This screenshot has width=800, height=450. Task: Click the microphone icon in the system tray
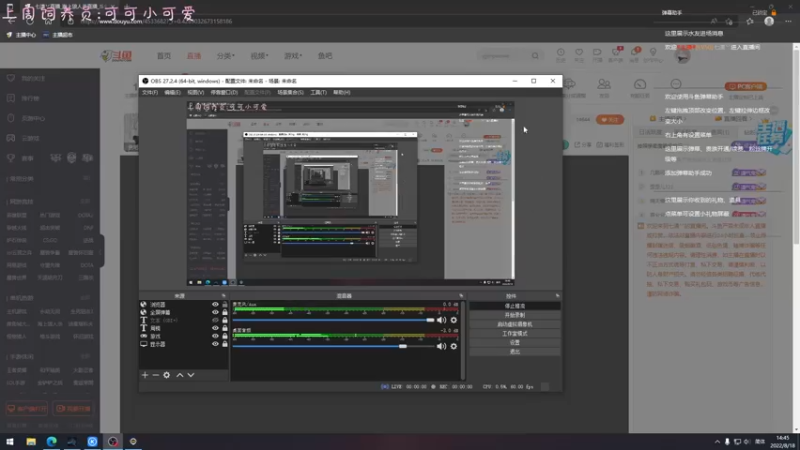pos(727,442)
